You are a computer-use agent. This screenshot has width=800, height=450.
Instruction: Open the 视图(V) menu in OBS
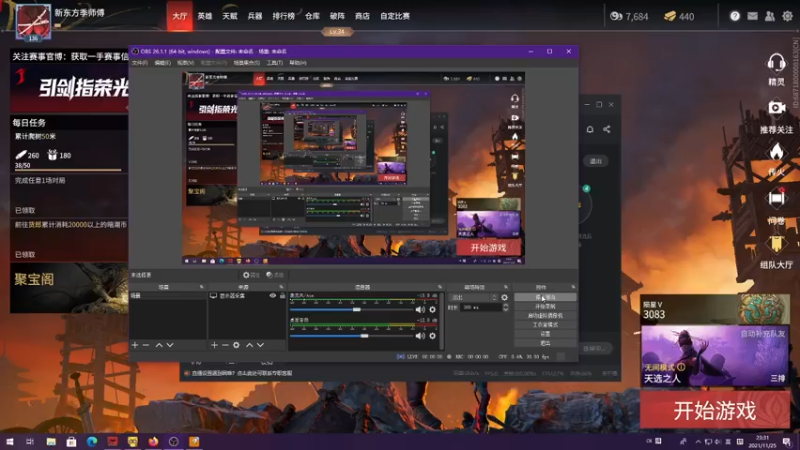click(185, 63)
